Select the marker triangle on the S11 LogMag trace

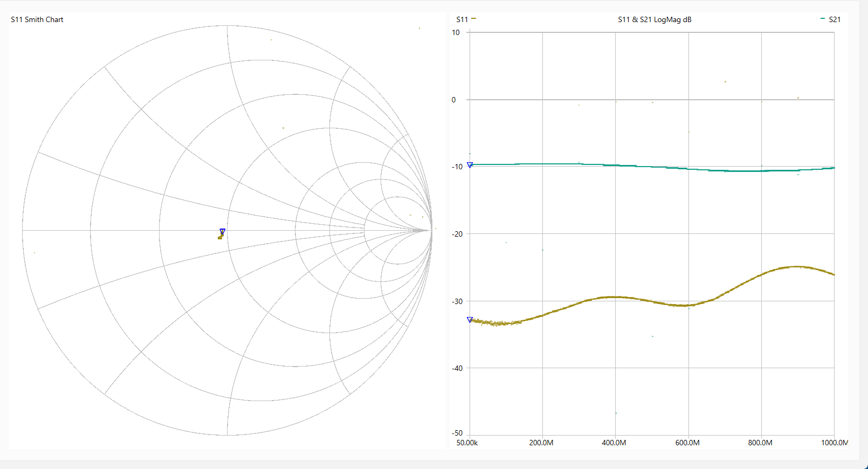pos(470,320)
